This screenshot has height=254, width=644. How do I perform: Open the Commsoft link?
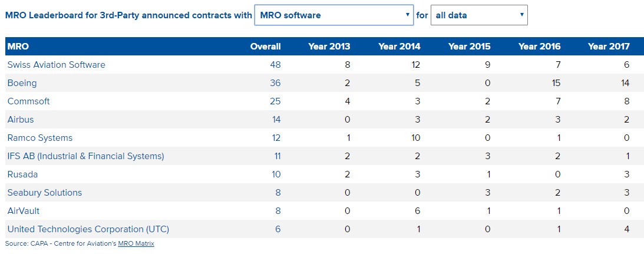click(x=28, y=101)
